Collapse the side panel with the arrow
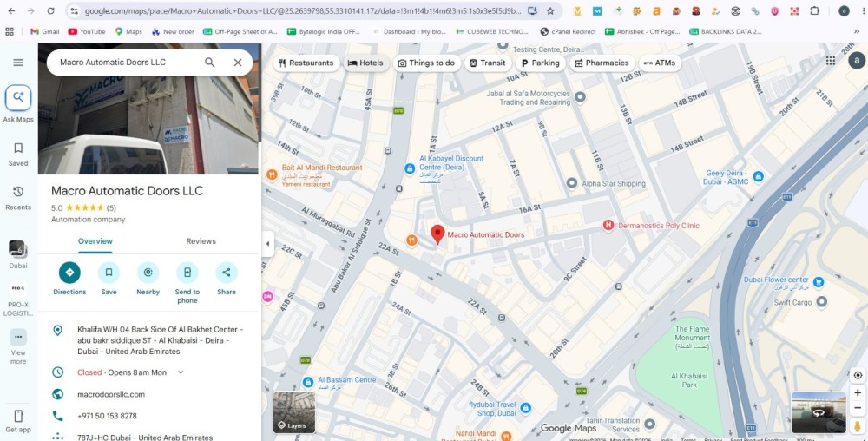The width and height of the screenshot is (868, 441). (x=268, y=244)
